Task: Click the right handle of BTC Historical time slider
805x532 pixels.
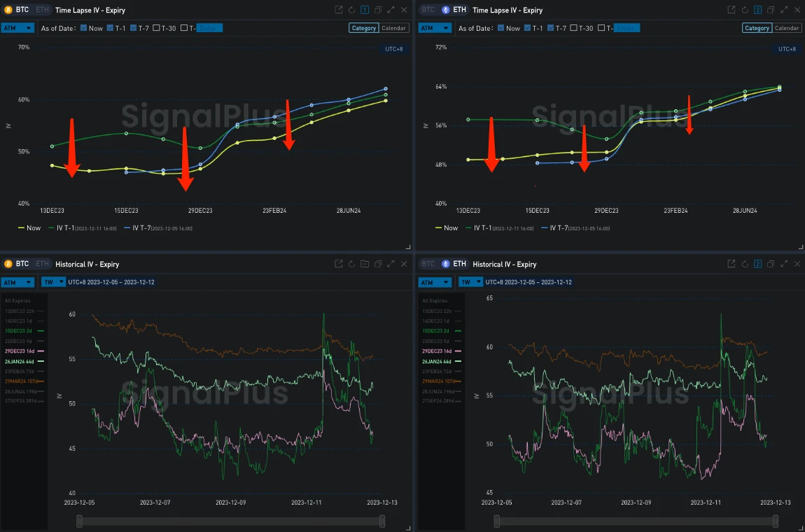Action: click(x=382, y=521)
